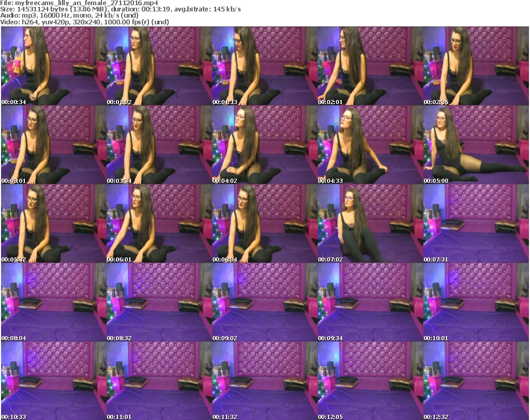Select the thumbnail stamped 00:10:01
The image size is (530, 420).
coord(476,302)
